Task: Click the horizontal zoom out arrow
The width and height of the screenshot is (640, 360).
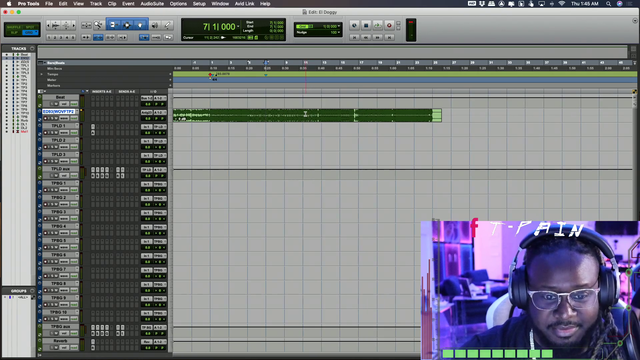Action: pyautogui.click(x=49, y=25)
